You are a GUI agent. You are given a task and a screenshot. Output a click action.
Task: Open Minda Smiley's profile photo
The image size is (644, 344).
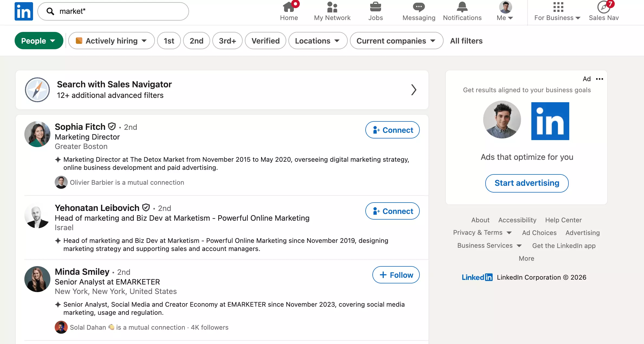pyautogui.click(x=37, y=279)
